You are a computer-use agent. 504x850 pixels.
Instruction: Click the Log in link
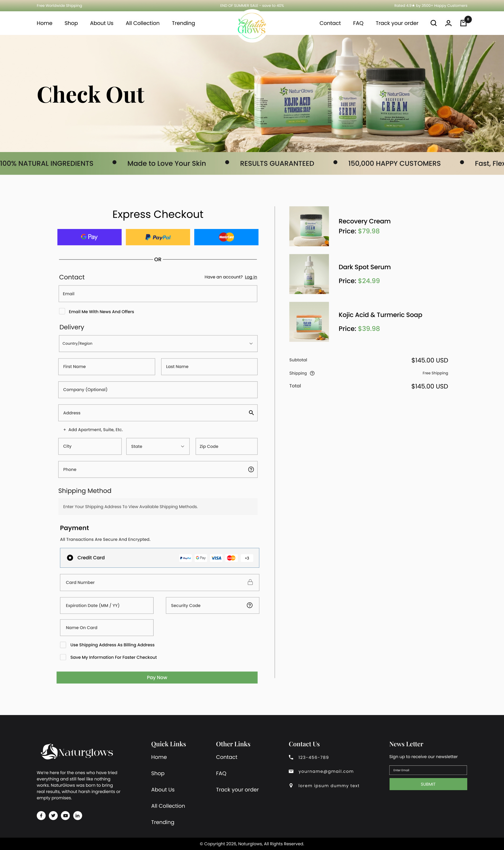(x=251, y=277)
